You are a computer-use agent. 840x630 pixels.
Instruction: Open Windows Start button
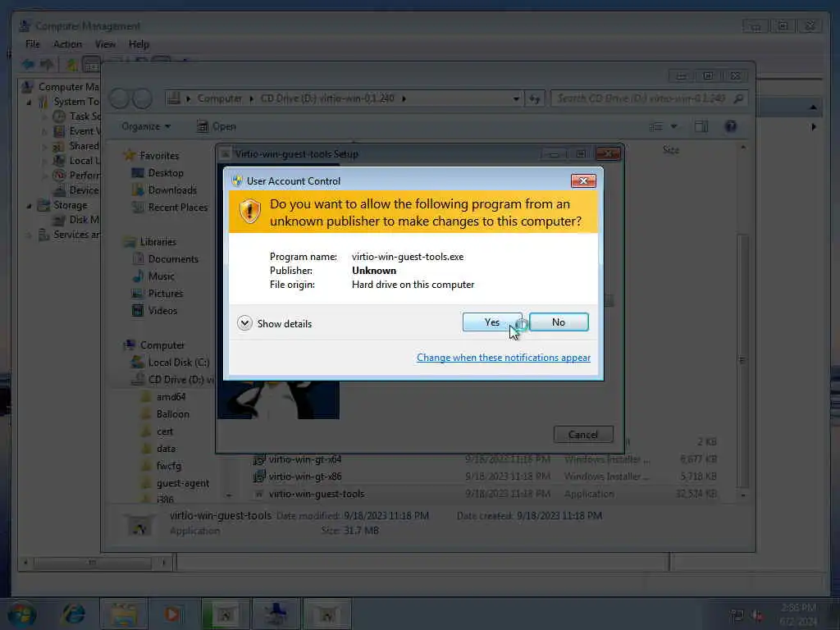21,614
